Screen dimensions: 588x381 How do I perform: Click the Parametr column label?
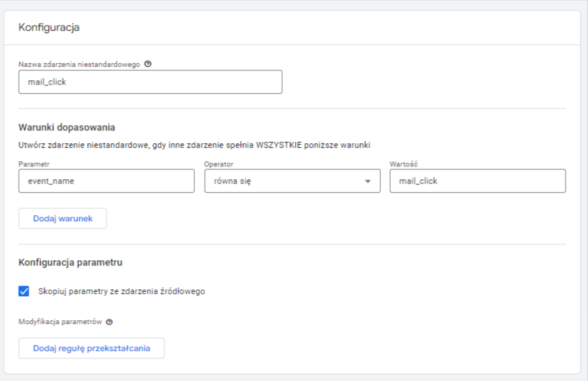(34, 163)
